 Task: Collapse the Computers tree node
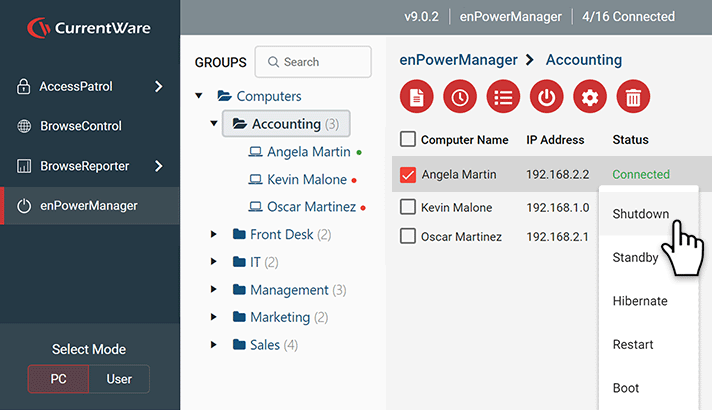pos(198,96)
